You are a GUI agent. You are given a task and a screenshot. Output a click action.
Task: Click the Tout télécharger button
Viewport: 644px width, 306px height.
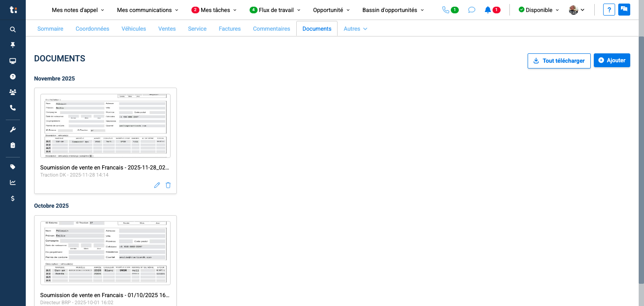[559, 61]
